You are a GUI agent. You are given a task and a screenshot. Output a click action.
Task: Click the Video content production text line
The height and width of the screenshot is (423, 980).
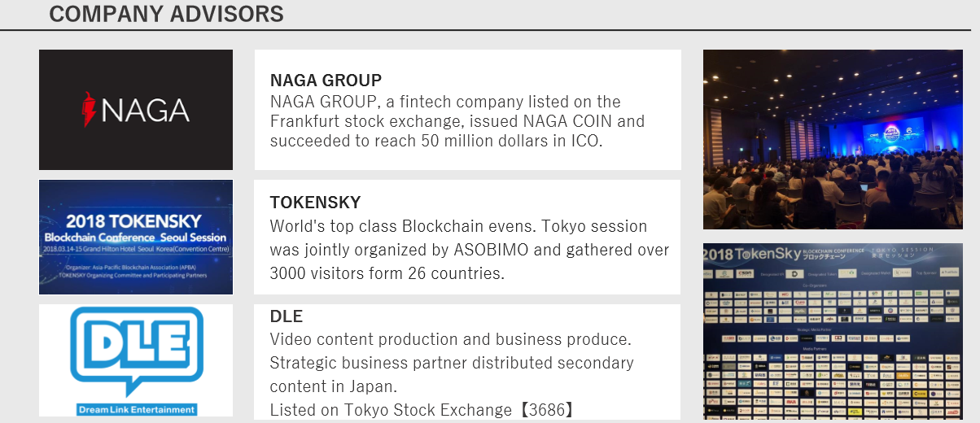(x=451, y=338)
